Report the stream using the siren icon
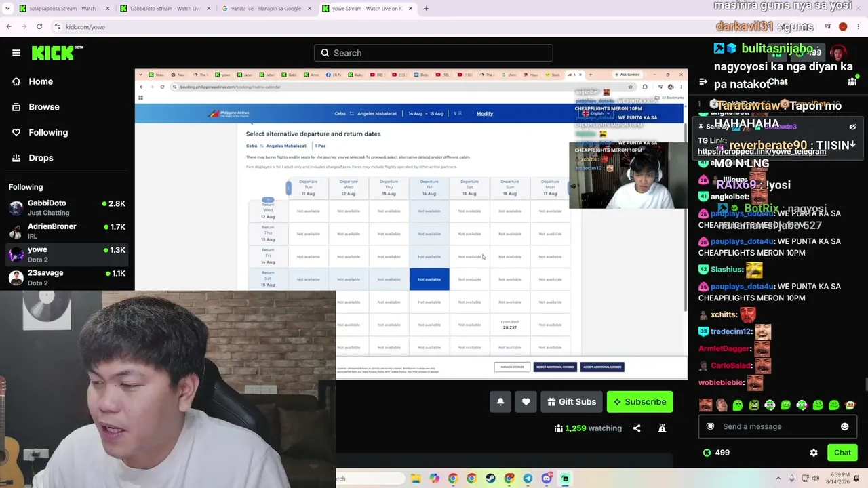868x488 pixels. click(662, 428)
